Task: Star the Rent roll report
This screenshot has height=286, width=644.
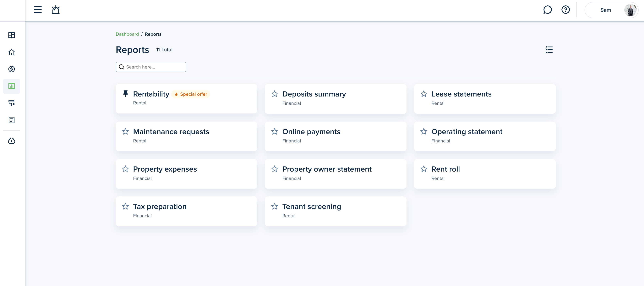Action: tap(423, 169)
